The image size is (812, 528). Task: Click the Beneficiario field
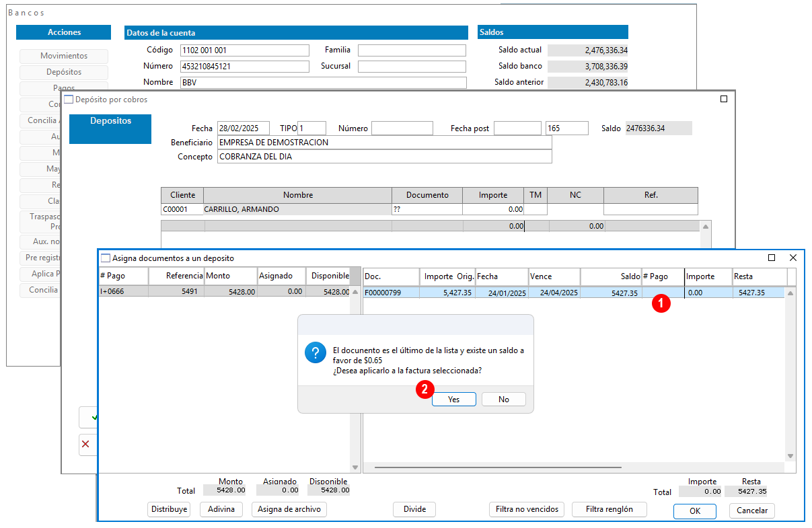point(384,143)
